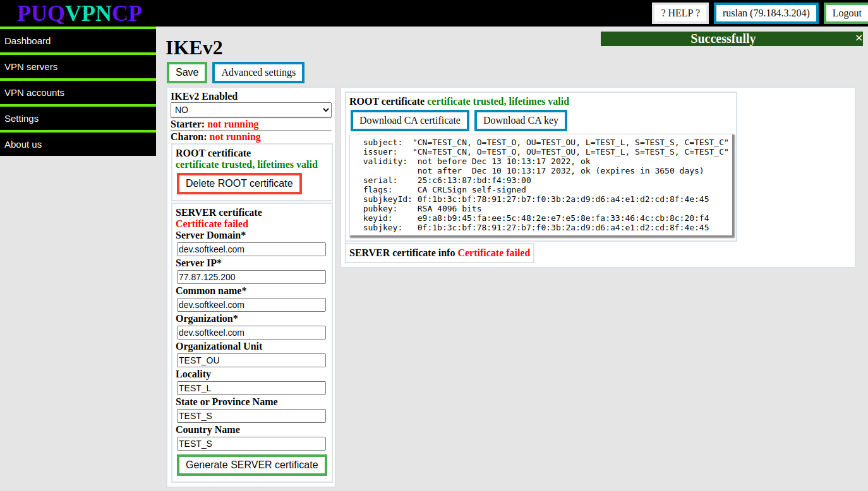Edit the Server IP field
The width and height of the screenshot is (868, 491).
pyautogui.click(x=251, y=277)
